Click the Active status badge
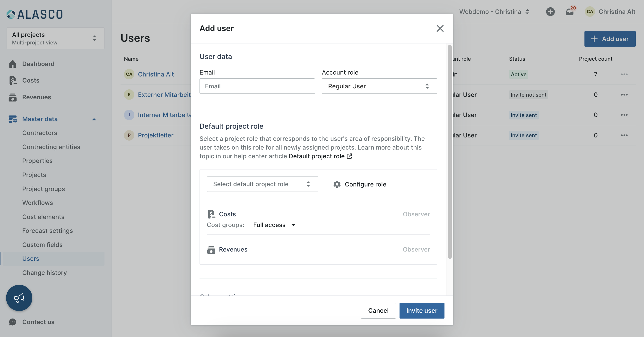 tap(519, 75)
